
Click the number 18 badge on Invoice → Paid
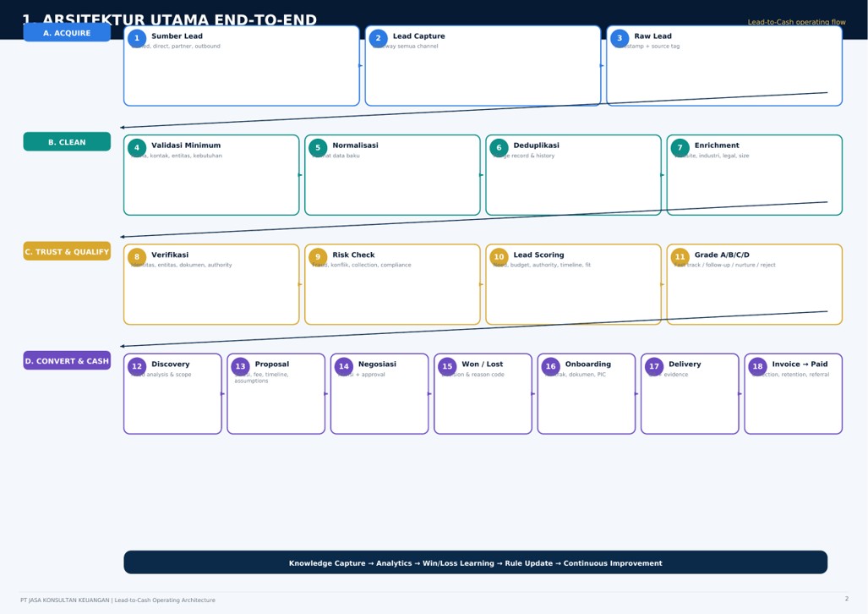point(757,366)
